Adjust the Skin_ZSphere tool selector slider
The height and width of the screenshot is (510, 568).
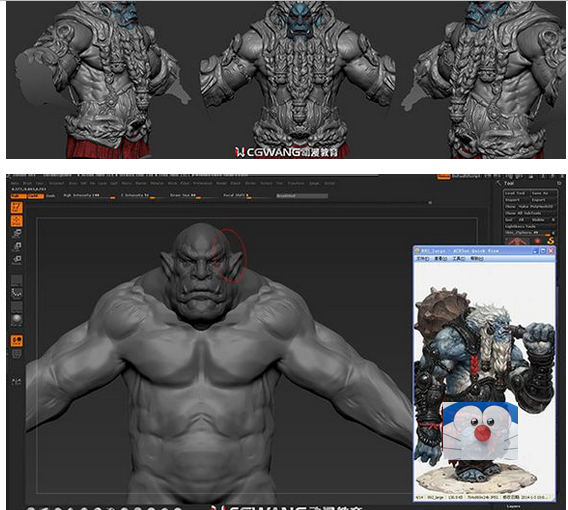tap(527, 233)
